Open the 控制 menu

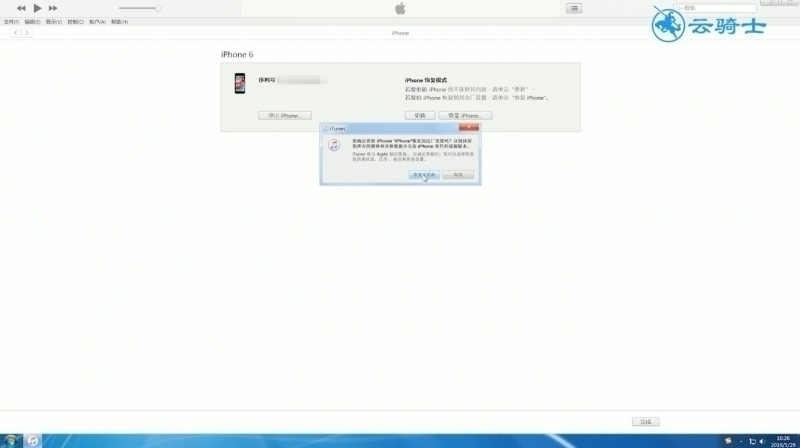[76, 22]
